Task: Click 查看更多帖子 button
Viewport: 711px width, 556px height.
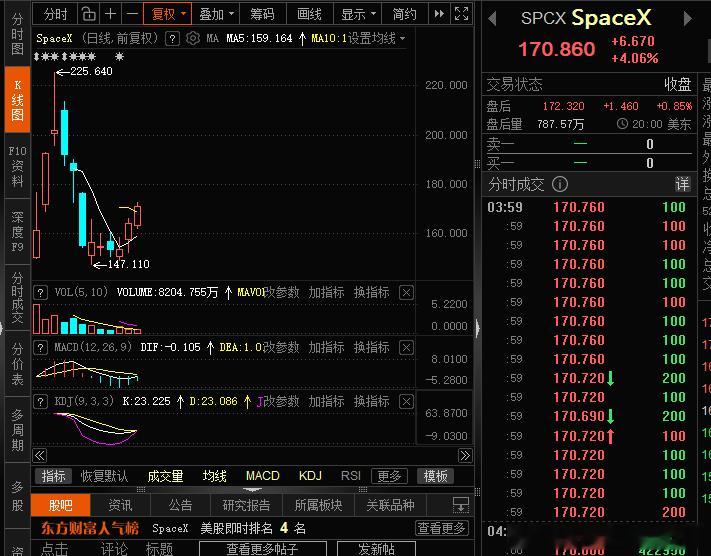Action: [x=263, y=548]
